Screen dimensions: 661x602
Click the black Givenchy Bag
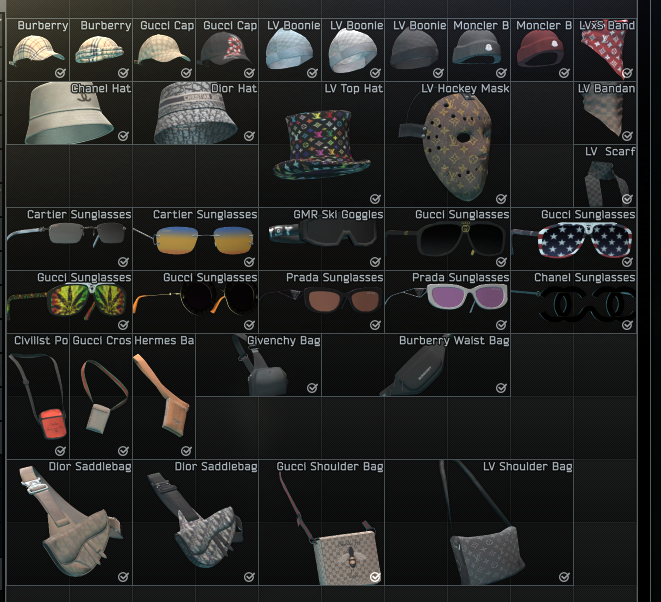coord(258,365)
